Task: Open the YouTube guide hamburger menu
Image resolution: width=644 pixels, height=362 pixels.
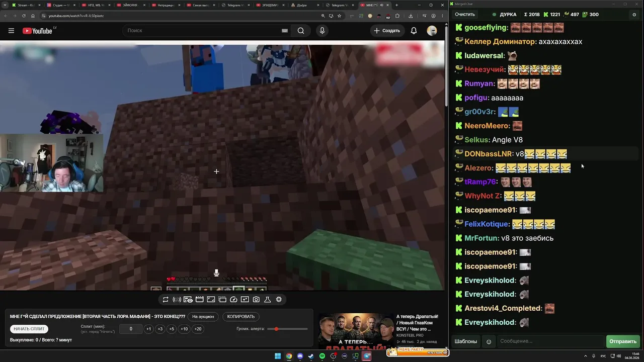Action: pyautogui.click(x=11, y=31)
